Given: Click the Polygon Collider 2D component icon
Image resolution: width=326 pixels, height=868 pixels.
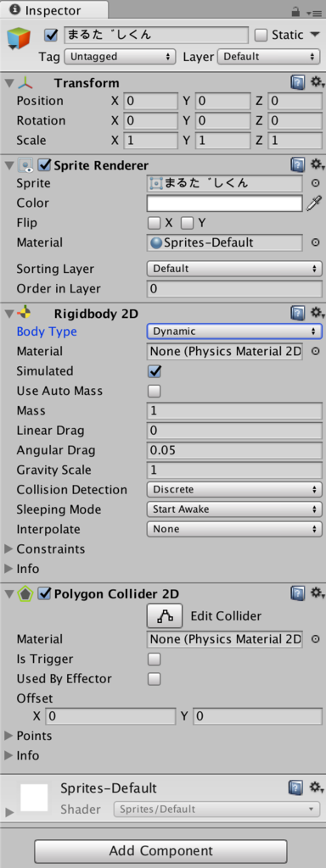Looking at the screenshot, I should tap(25, 594).
